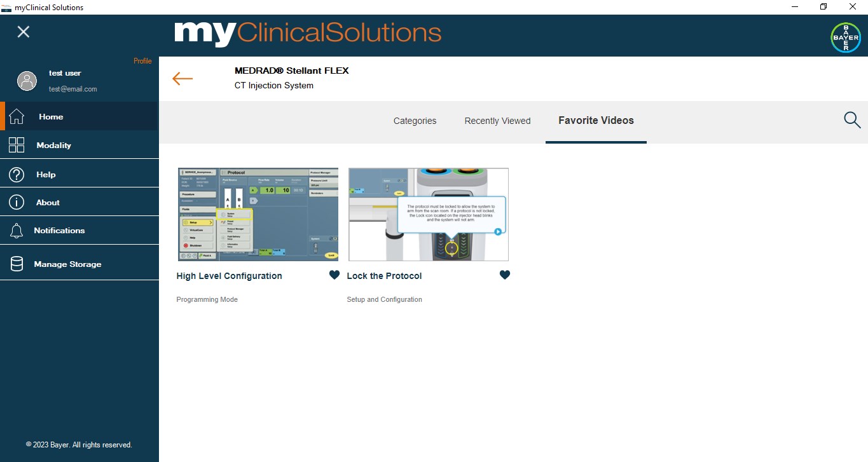This screenshot has height=462, width=868.
Task: Open search with the magnifier icon
Action: (x=852, y=119)
